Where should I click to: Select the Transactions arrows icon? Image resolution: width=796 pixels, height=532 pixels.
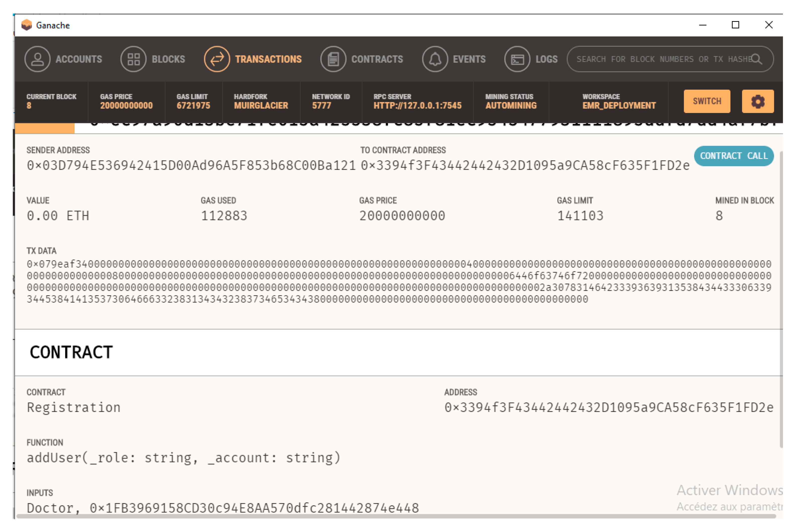click(x=217, y=59)
